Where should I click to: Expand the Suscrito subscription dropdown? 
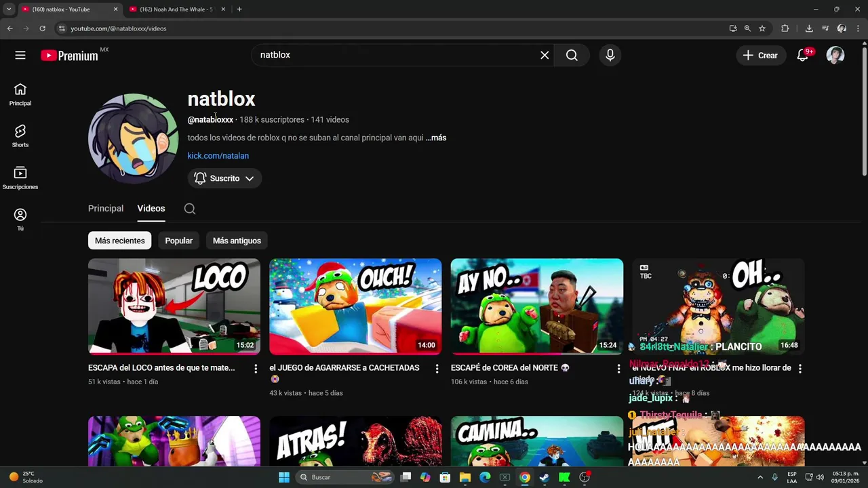pos(224,178)
